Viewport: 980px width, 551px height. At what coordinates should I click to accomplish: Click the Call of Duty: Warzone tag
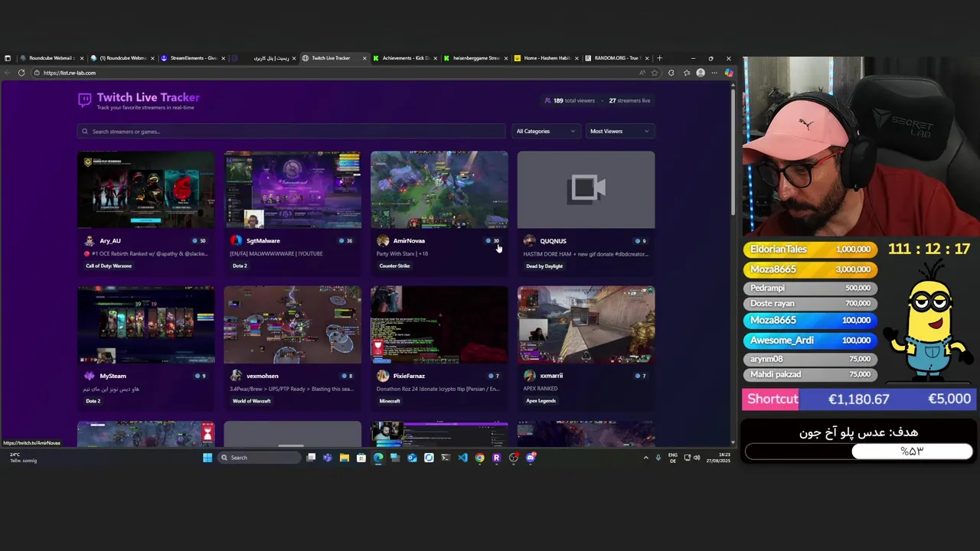coord(109,266)
